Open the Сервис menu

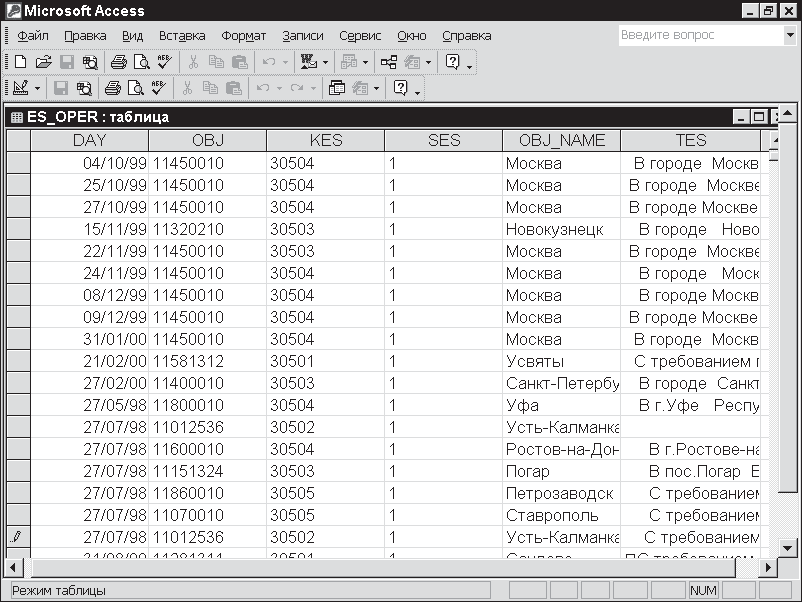click(x=360, y=36)
